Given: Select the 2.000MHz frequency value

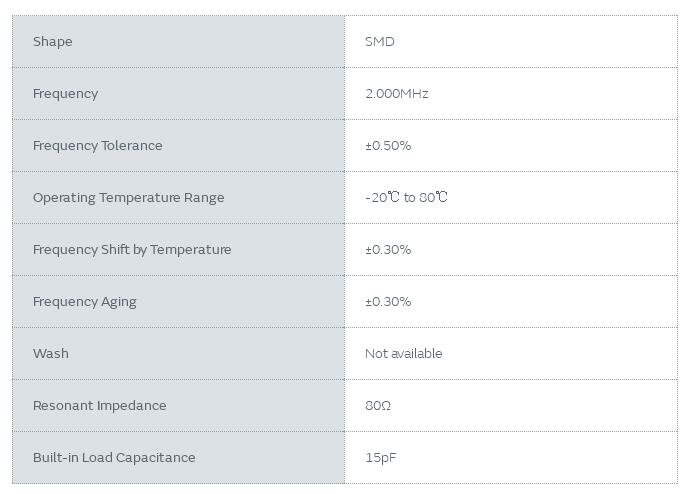Looking at the screenshot, I should pos(397,93).
